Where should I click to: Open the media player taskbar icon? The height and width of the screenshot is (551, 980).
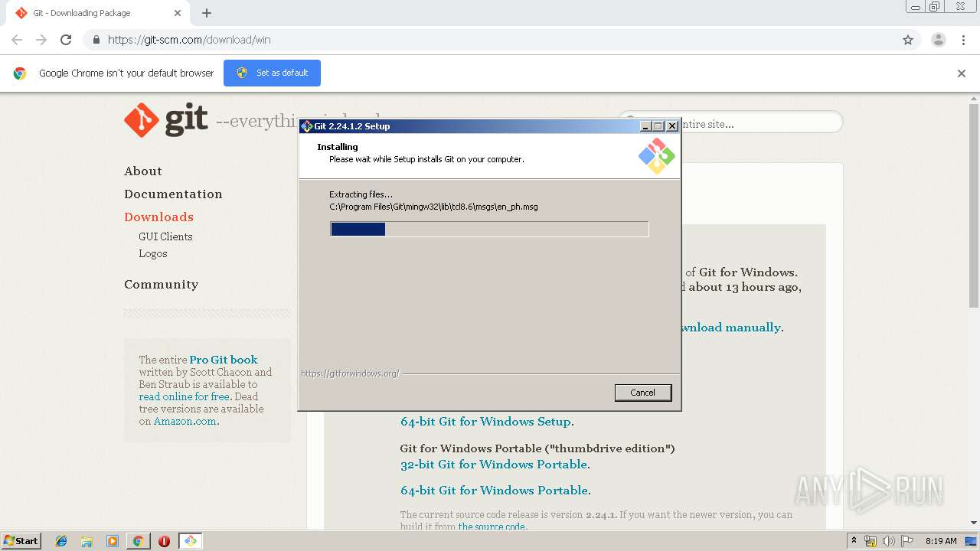pyautogui.click(x=113, y=541)
